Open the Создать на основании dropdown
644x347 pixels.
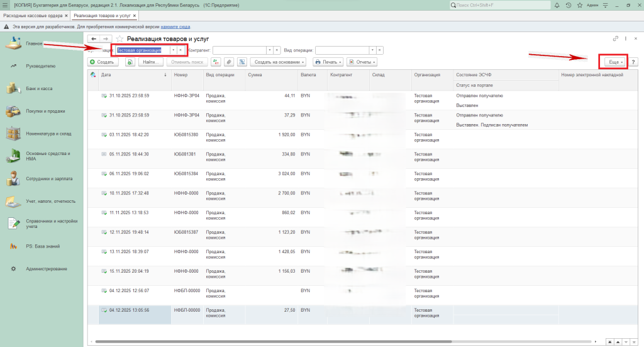tap(278, 62)
